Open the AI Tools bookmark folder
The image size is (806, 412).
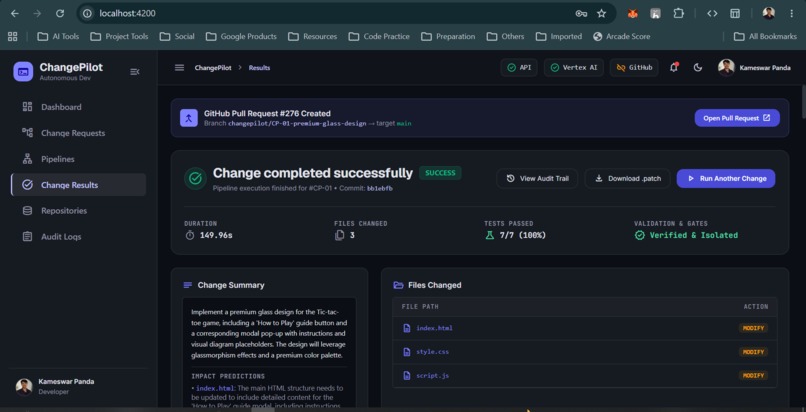[x=58, y=36]
